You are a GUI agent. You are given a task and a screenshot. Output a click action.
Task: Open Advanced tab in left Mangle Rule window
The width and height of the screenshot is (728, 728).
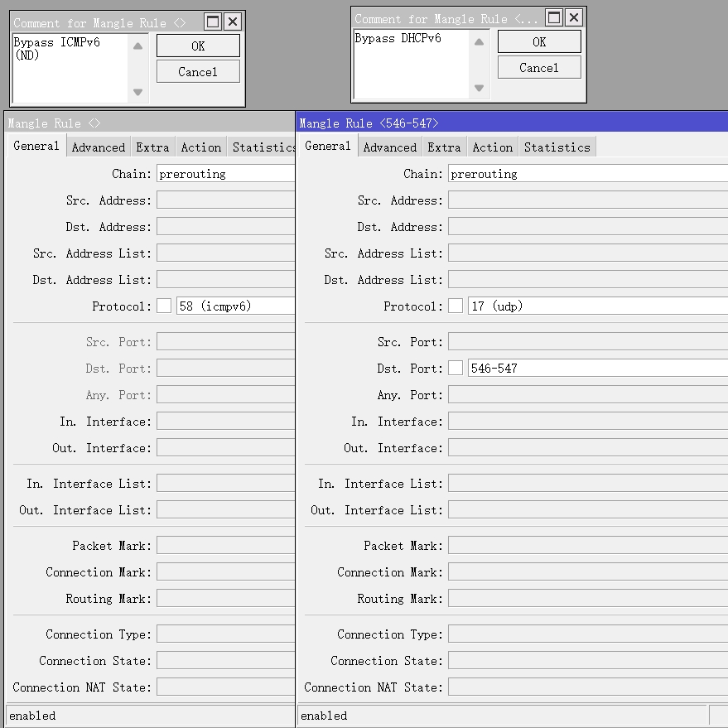pyautogui.click(x=99, y=147)
